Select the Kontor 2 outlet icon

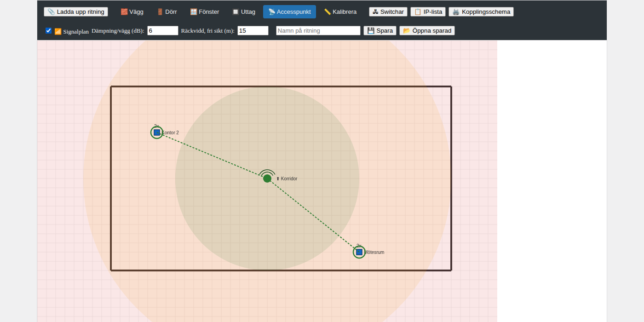157,132
